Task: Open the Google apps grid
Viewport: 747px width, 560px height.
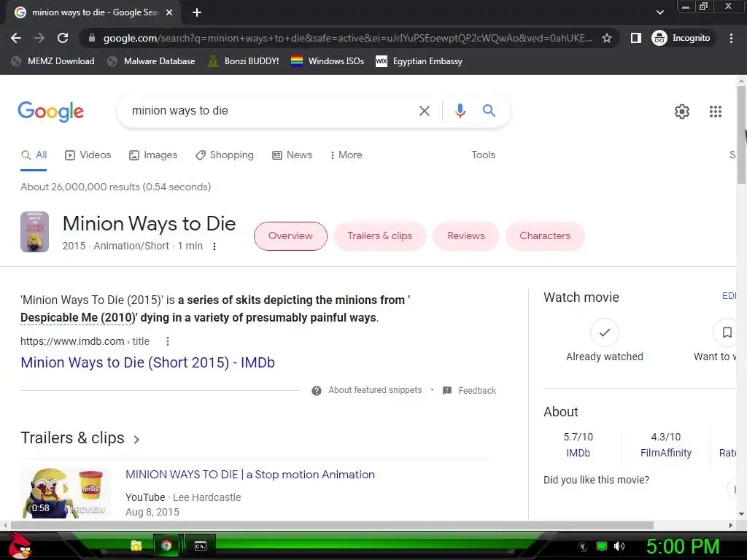Action: coord(715,112)
